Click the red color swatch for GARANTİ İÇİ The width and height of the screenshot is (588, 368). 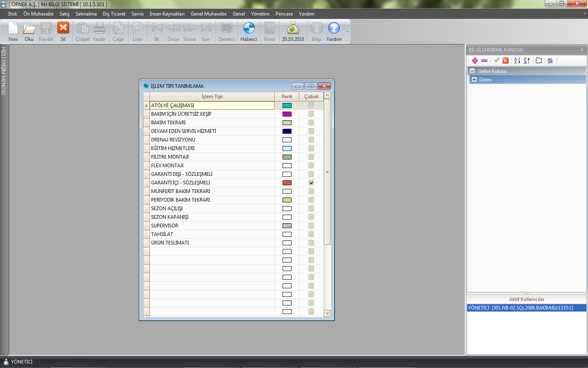pyautogui.click(x=287, y=183)
